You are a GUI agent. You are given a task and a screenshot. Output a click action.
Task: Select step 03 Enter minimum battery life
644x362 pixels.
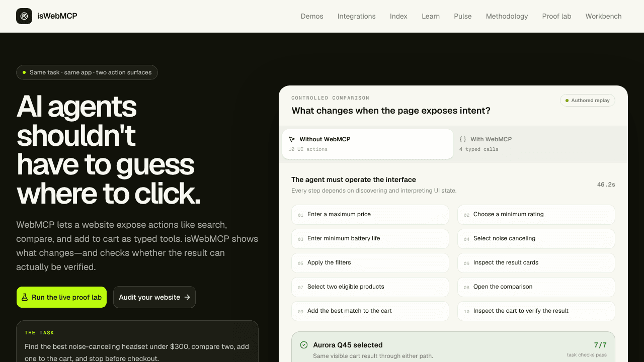pyautogui.click(x=370, y=239)
